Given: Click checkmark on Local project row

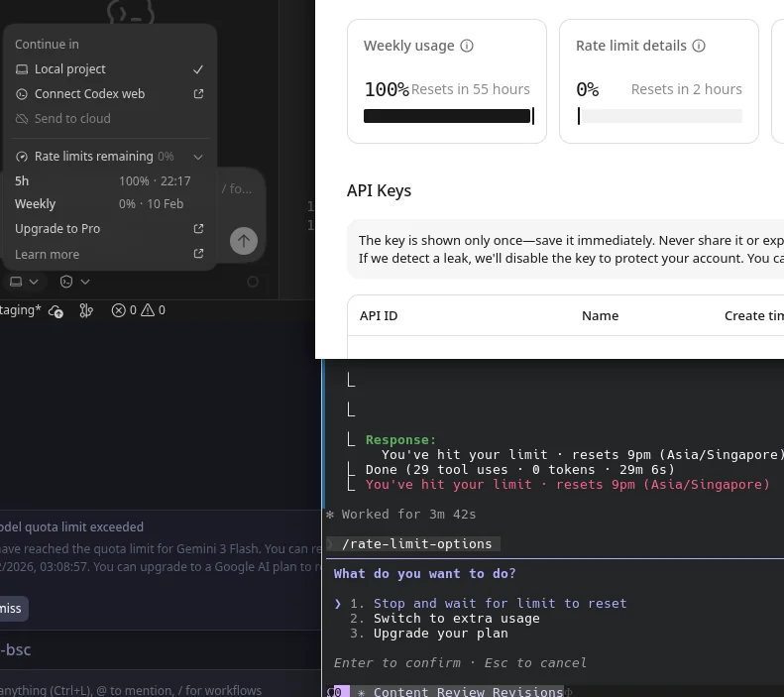Looking at the screenshot, I should pyautogui.click(x=198, y=69).
